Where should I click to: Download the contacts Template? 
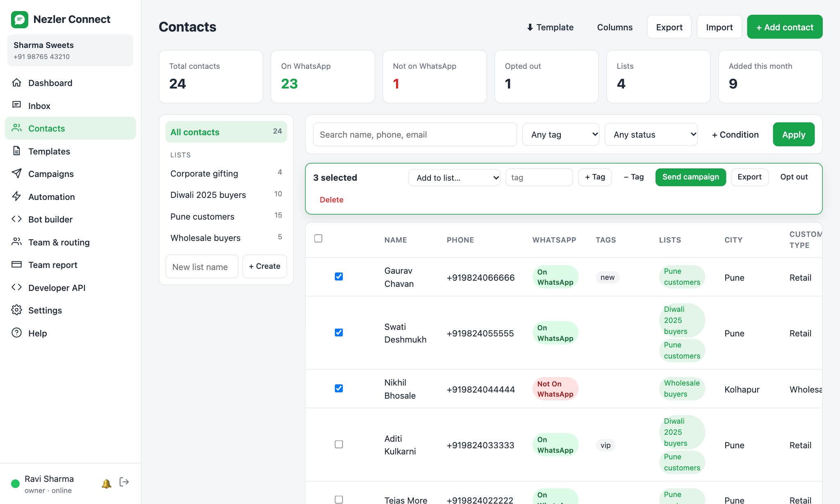pyautogui.click(x=550, y=27)
